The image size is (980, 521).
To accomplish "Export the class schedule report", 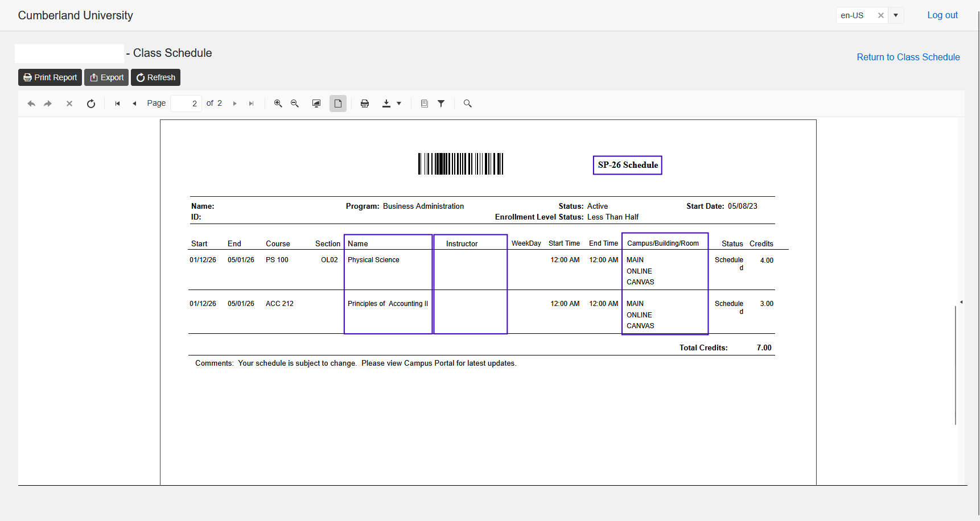I will (x=106, y=77).
